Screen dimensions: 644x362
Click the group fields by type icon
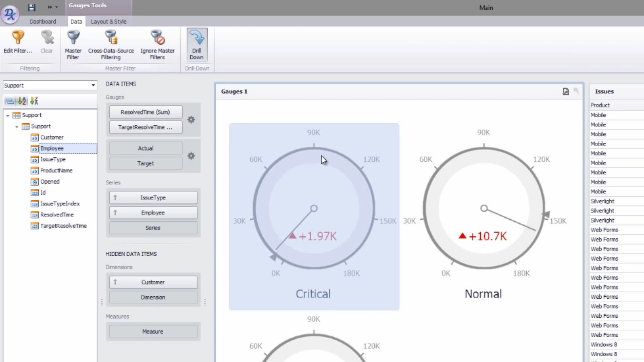pyautogui.click(x=9, y=101)
